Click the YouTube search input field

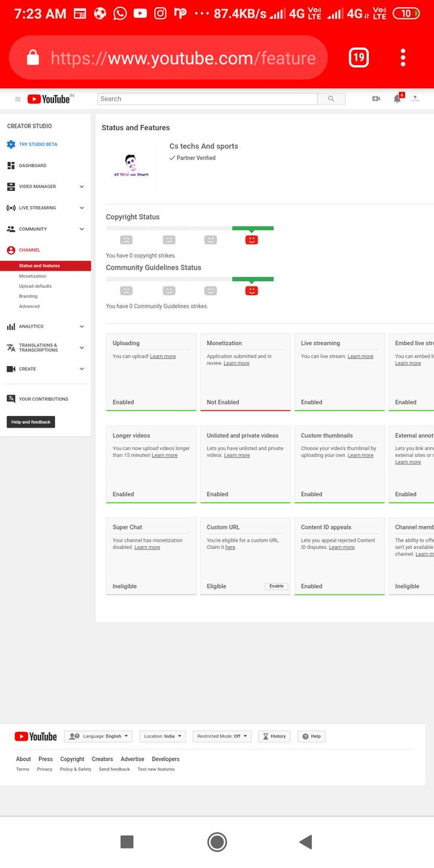[x=208, y=99]
